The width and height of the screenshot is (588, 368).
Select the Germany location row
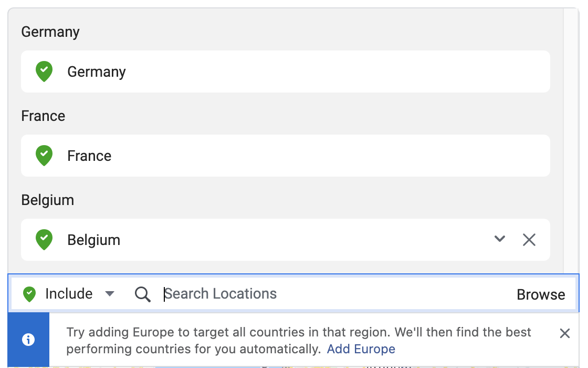(x=286, y=71)
